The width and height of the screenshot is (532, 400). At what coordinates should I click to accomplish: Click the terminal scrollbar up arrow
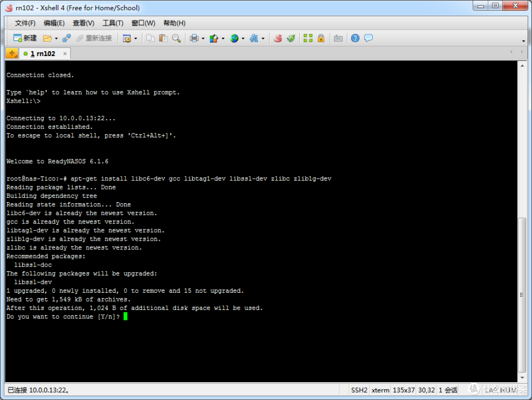522,66
